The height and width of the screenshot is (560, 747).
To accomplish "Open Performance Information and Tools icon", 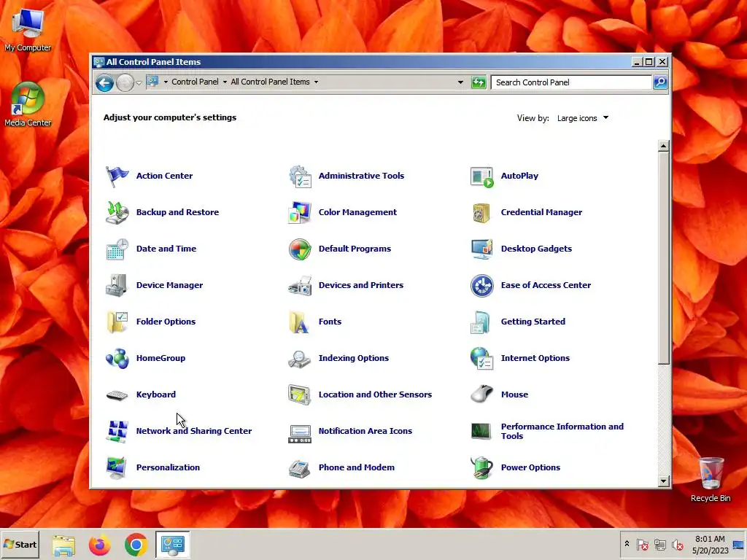I will (x=481, y=432).
